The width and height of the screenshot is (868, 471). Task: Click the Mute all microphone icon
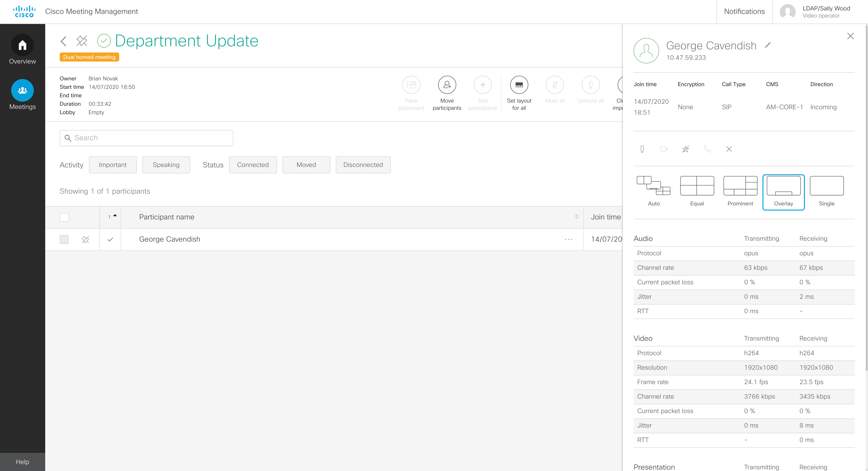tap(555, 85)
